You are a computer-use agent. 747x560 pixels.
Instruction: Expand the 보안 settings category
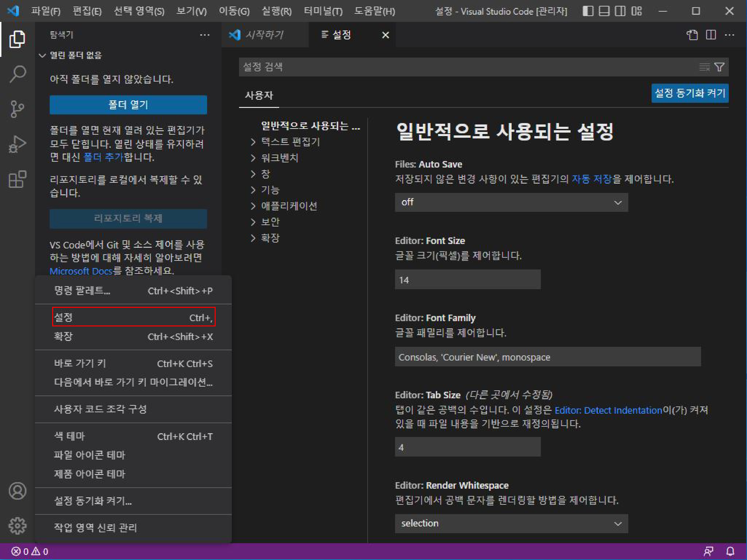pyautogui.click(x=254, y=222)
